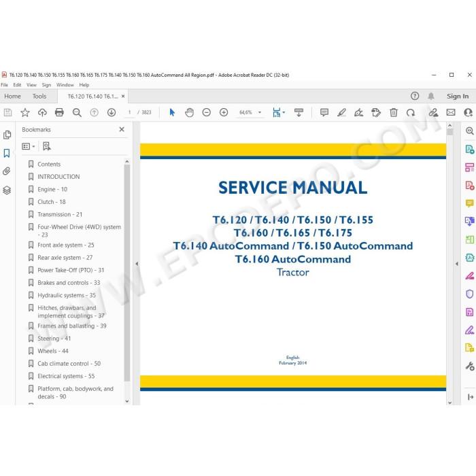Open the Clutch - 18 bookmark
476x476 pixels.
coord(51,202)
